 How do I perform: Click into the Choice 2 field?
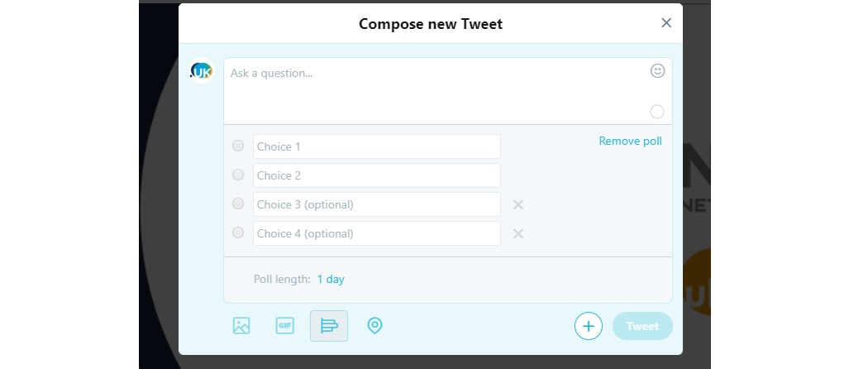coord(377,175)
